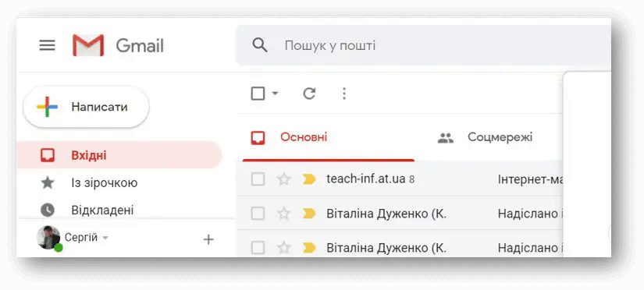
Task: Compose a message with Написати button
Action: (x=86, y=107)
